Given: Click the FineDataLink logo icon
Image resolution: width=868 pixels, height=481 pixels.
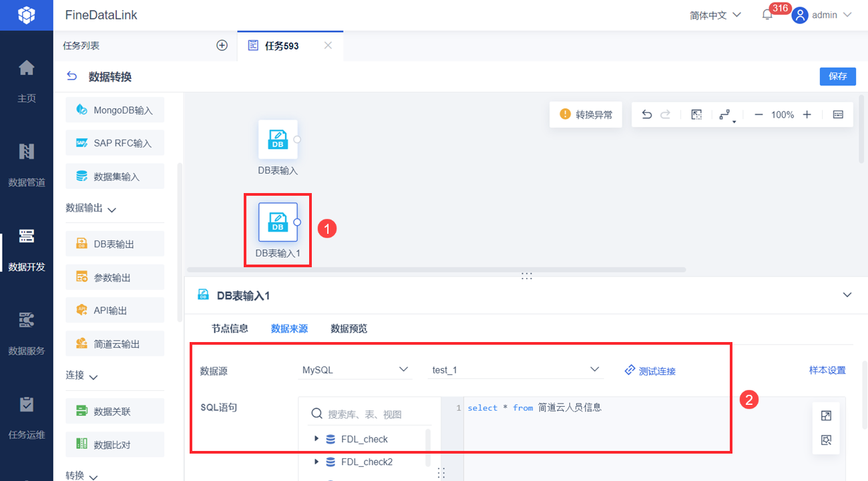Looking at the screenshot, I should click(x=26, y=15).
